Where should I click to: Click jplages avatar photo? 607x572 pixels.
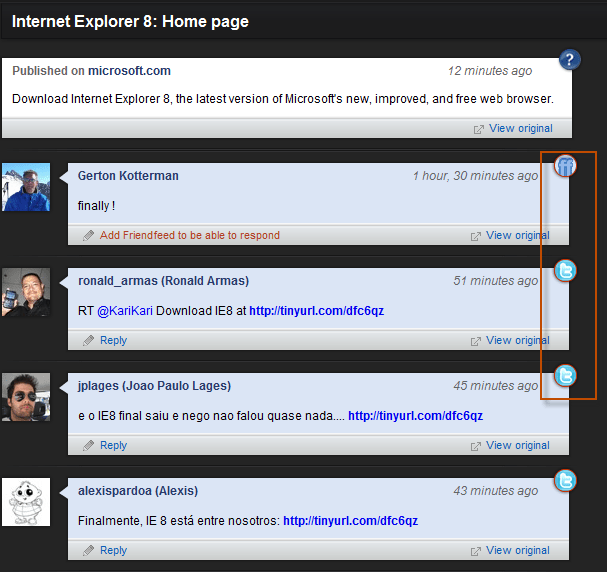[26, 397]
